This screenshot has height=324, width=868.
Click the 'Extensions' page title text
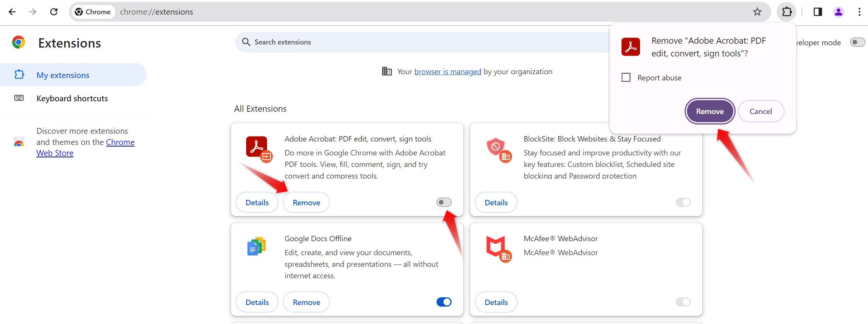70,43
